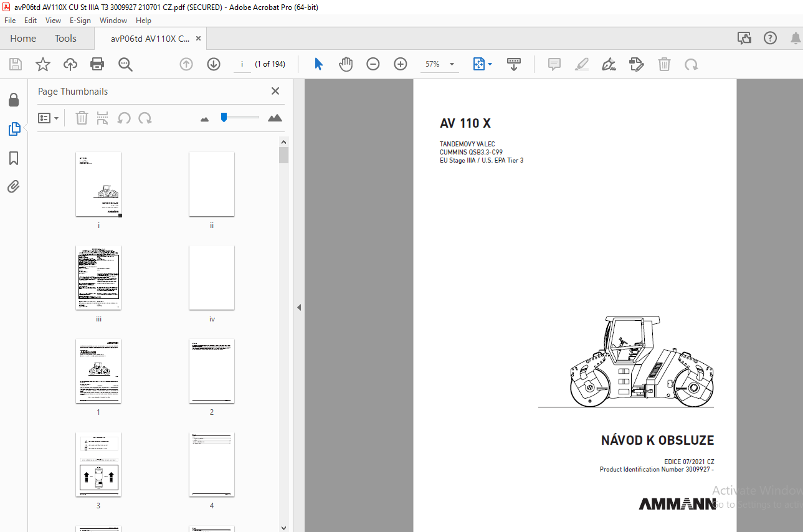Go to next page arrow
Viewport: 803px width, 532px height.
(214, 64)
